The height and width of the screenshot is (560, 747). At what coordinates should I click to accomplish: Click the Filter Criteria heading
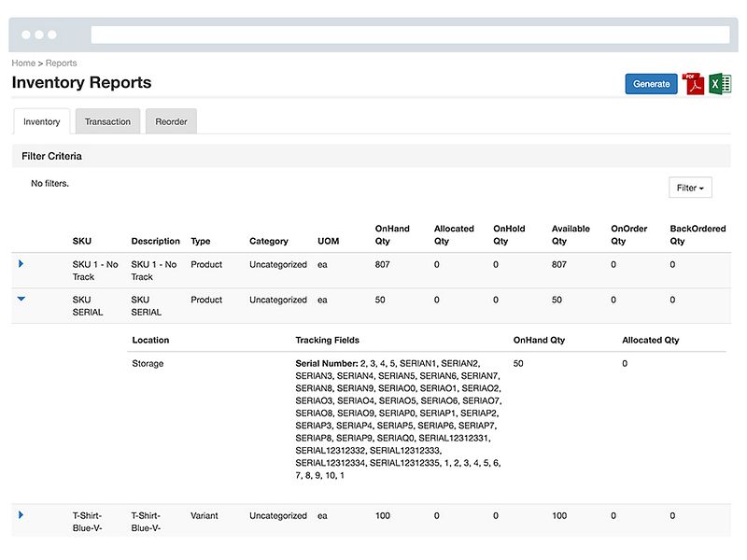(x=51, y=156)
